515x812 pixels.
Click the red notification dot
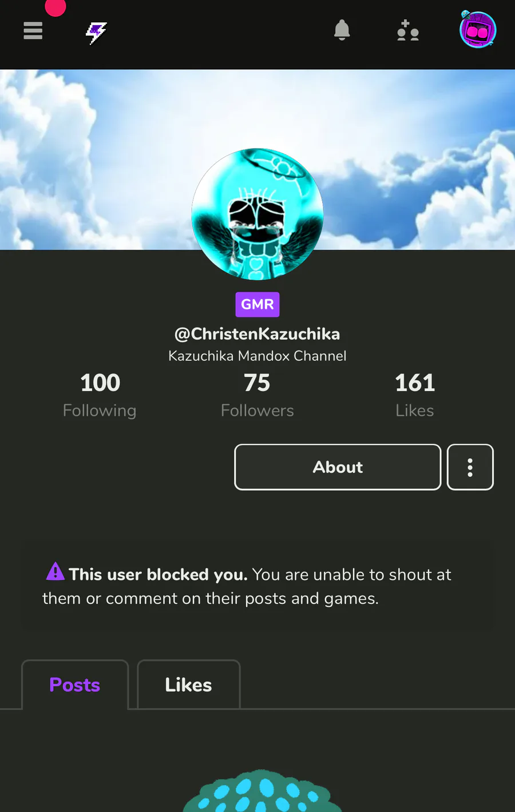coord(56,7)
